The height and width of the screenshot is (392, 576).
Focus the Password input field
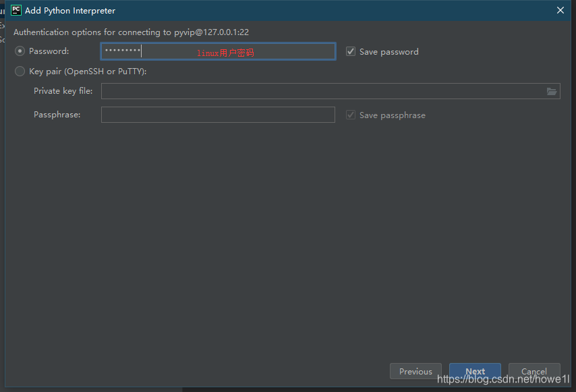(219, 51)
